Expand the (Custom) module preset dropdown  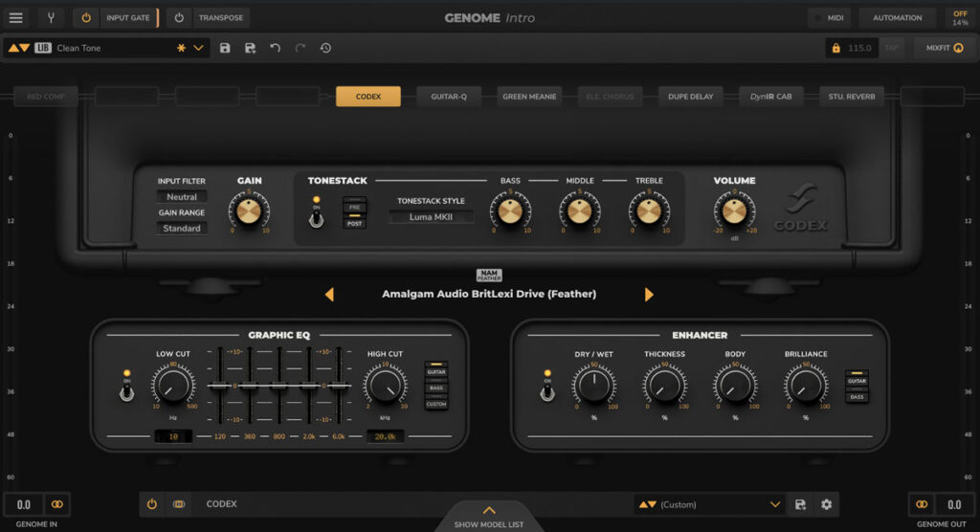(774, 504)
